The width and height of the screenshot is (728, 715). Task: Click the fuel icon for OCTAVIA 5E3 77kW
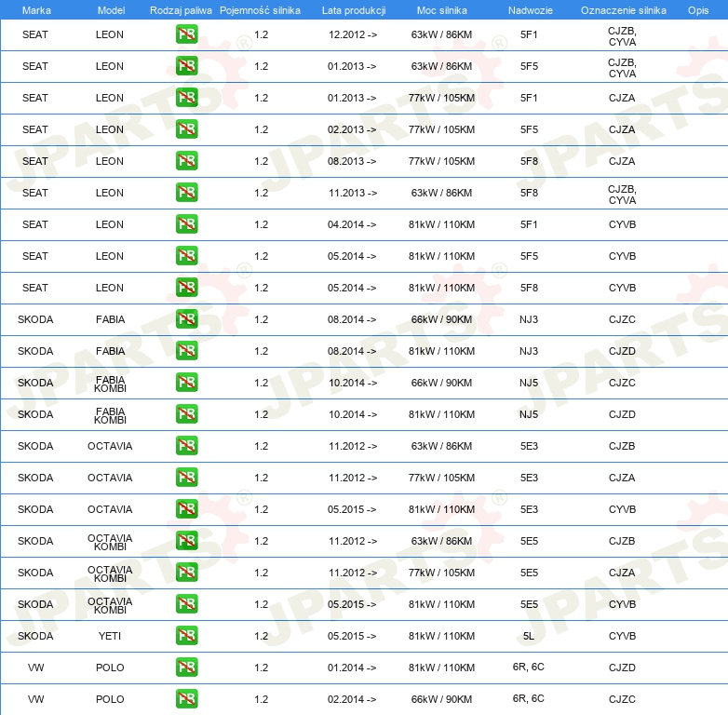(x=186, y=478)
